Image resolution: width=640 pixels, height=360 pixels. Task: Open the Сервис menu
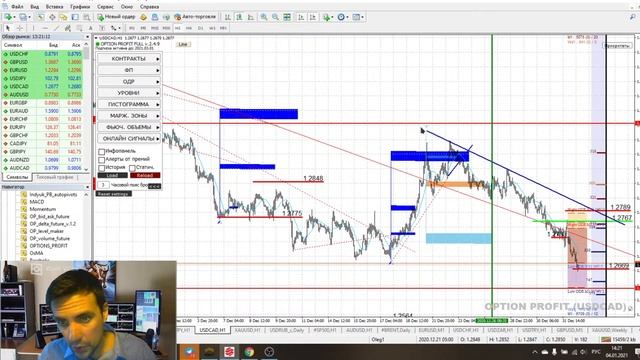click(x=105, y=7)
